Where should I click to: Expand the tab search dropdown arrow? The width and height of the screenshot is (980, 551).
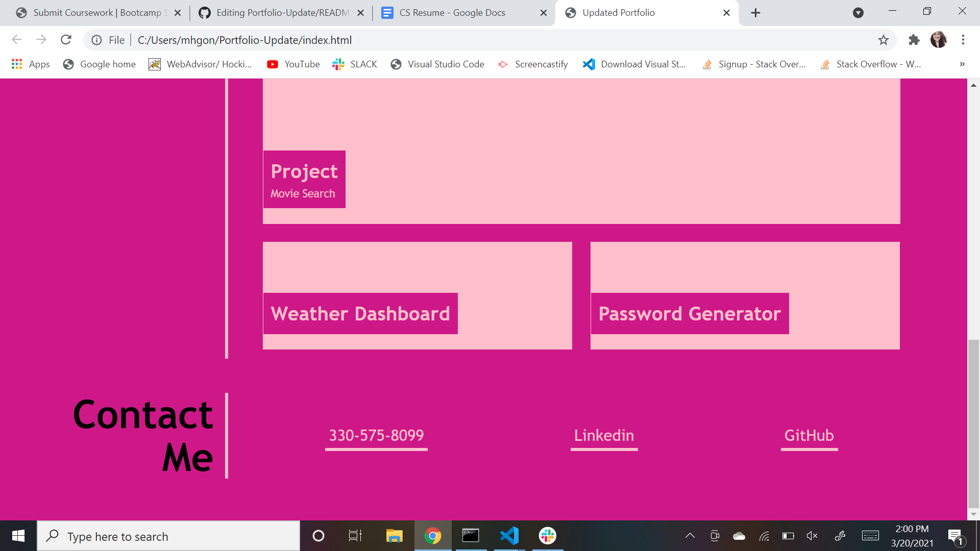pyautogui.click(x=858, y=13)
